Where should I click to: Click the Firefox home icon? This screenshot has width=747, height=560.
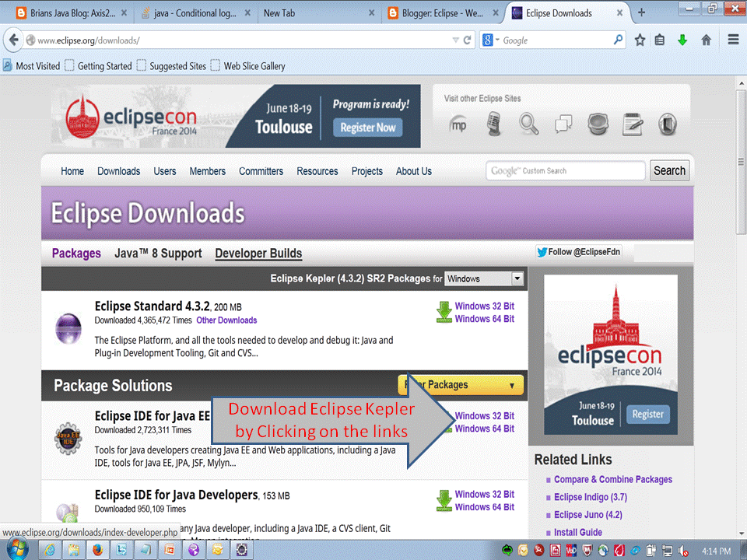coord(706,39)
